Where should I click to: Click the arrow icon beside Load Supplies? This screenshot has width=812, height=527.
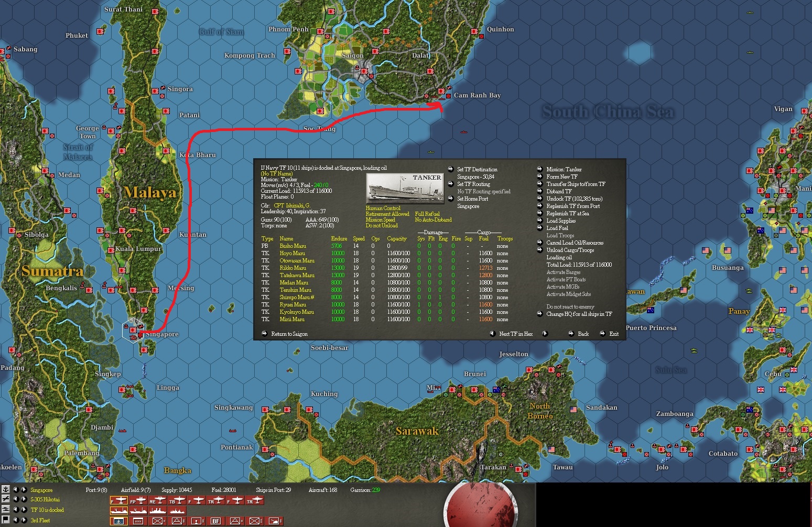(540, 221)
